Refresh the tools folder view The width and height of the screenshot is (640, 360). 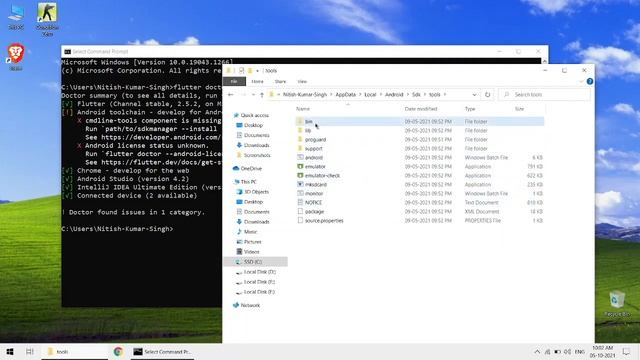pos(487,95)
